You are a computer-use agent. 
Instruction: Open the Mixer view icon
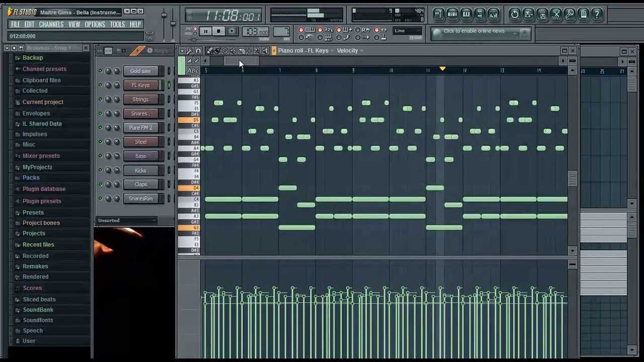click(x=493, y=14)
